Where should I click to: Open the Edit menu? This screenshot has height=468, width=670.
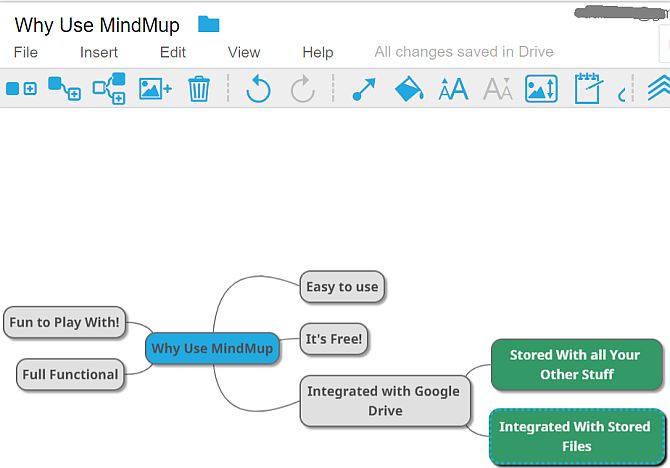173,52
